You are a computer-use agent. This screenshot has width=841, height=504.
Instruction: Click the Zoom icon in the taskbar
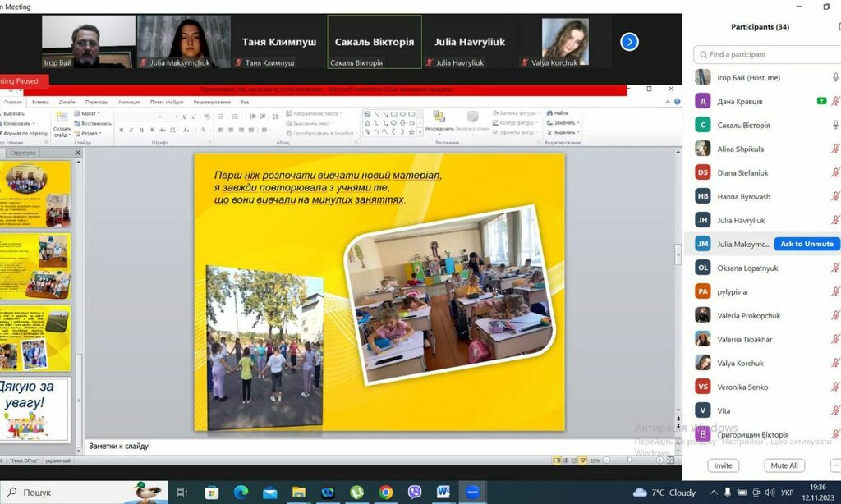(x=472, y=493)
